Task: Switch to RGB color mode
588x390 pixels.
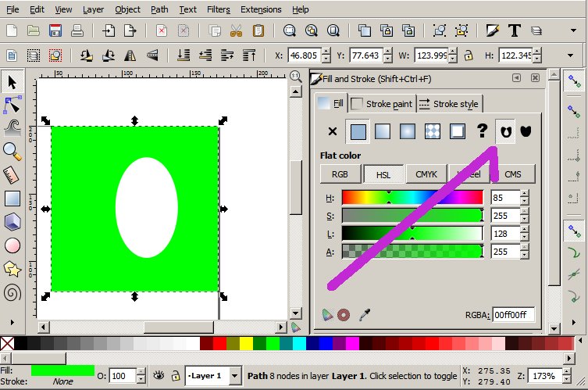Action: (340, 174)
